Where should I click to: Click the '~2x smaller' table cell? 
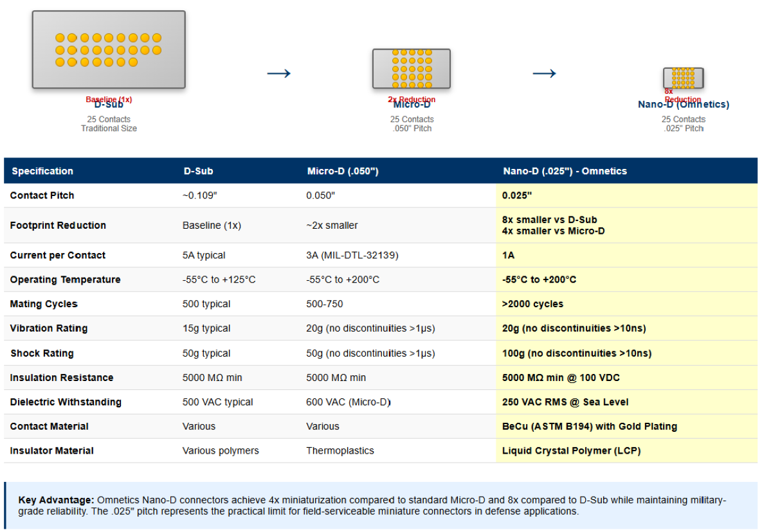[332, 226]
